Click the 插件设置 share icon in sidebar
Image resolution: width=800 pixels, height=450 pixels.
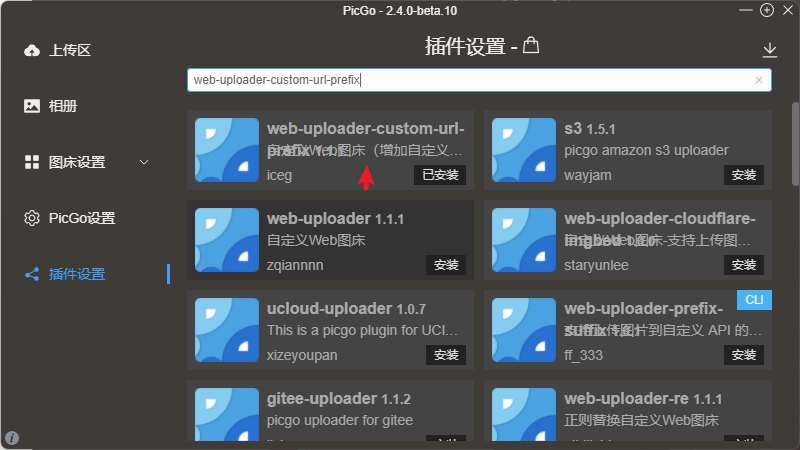32,274
